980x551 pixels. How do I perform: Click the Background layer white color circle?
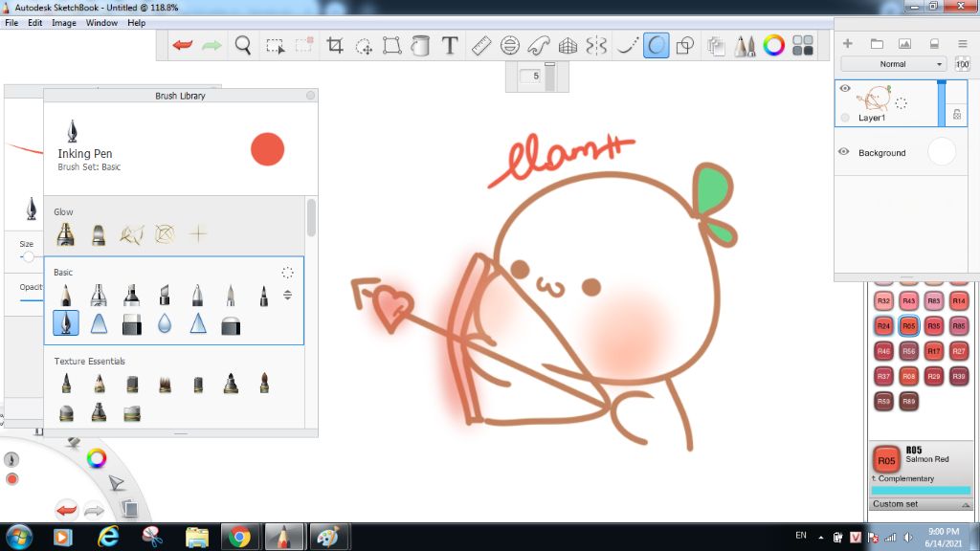pos(942,152)
